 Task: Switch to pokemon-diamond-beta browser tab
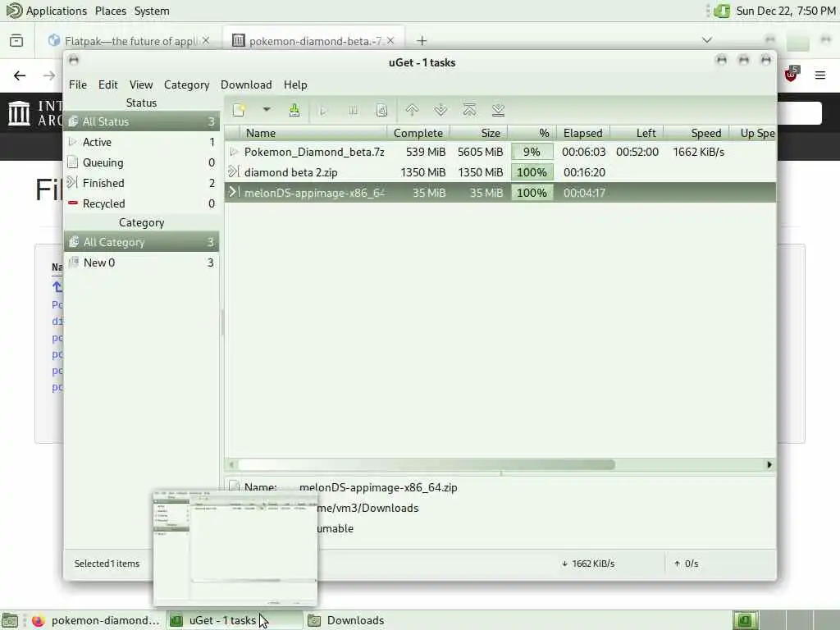coord(314,41)
